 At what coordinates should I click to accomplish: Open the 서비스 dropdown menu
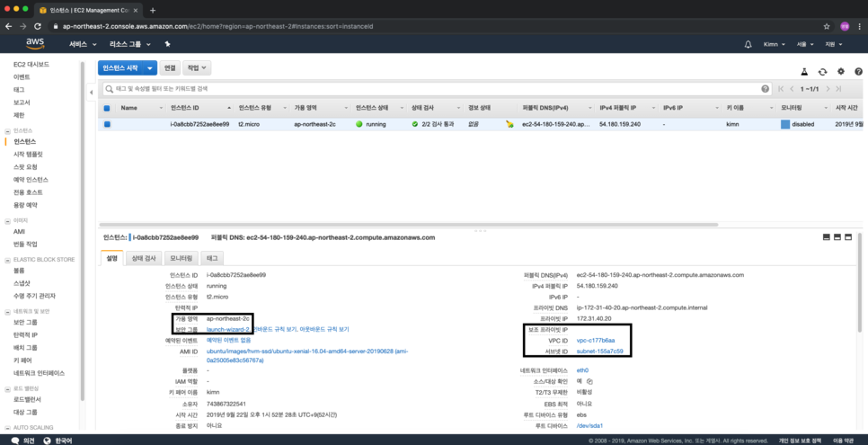(x=83, y=44)
